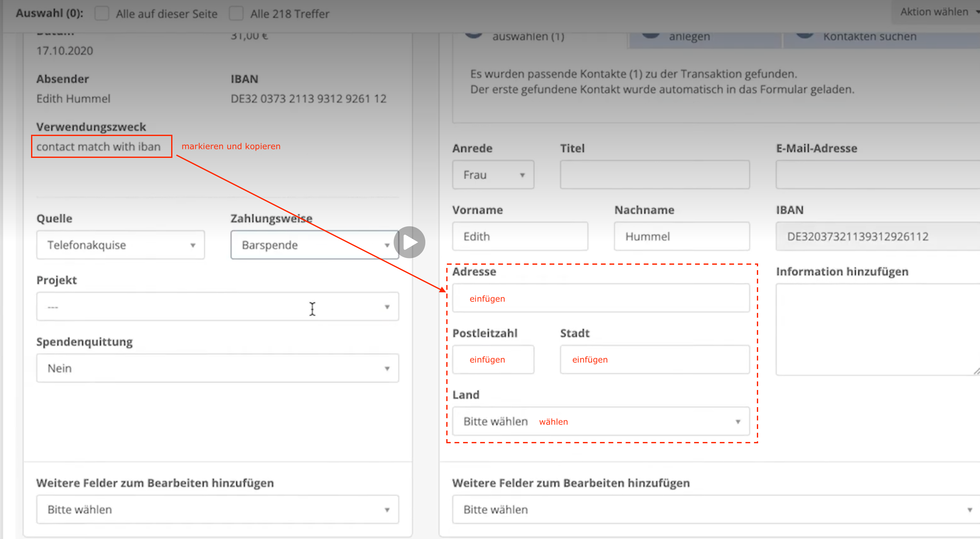
Task: Switch to the 'Kontakten suchen' tab
Action: point(869,37)
